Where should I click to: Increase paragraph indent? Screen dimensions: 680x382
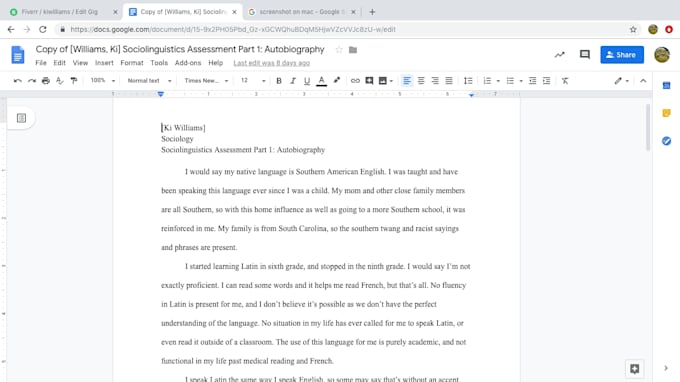pos(546,81)
